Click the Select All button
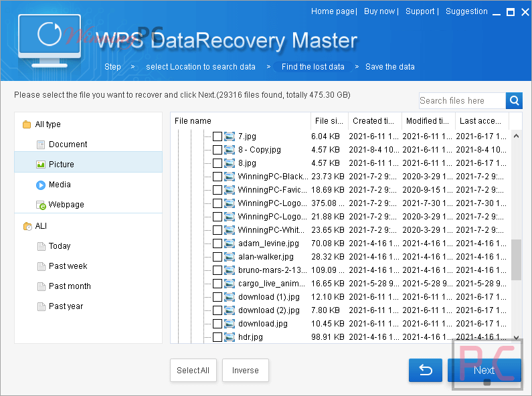Viewport: 532px width, 396px height. (x=193, y=370)
